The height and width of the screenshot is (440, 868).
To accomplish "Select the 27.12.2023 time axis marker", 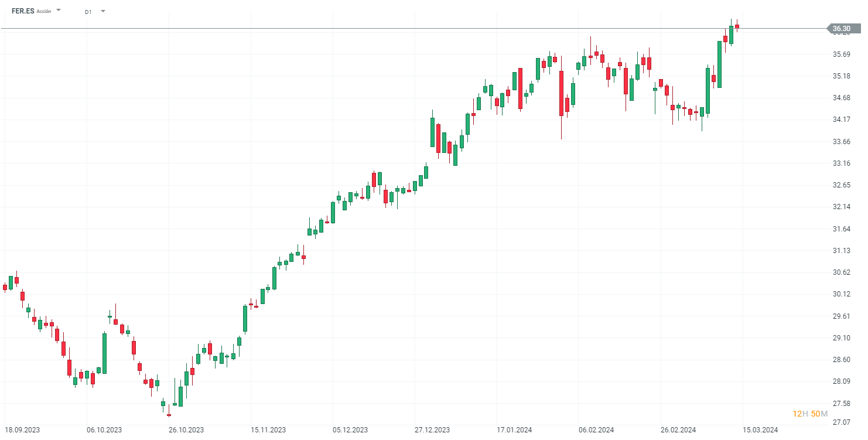I will pyautogui.click(x=432, y=430).
